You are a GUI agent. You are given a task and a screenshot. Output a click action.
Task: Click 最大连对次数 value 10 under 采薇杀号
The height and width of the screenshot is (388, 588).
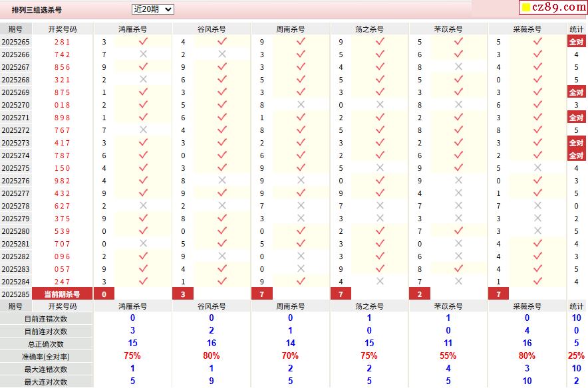(527, 381)
